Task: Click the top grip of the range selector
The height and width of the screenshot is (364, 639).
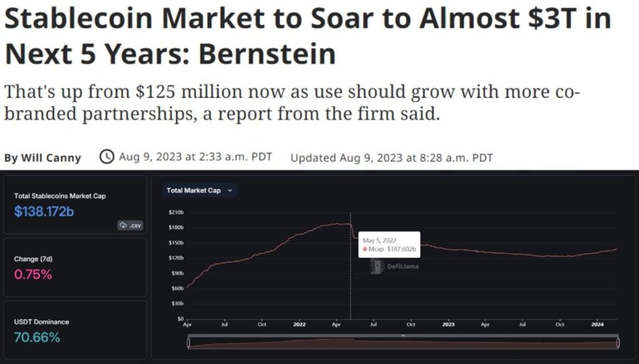Action: 403,336
